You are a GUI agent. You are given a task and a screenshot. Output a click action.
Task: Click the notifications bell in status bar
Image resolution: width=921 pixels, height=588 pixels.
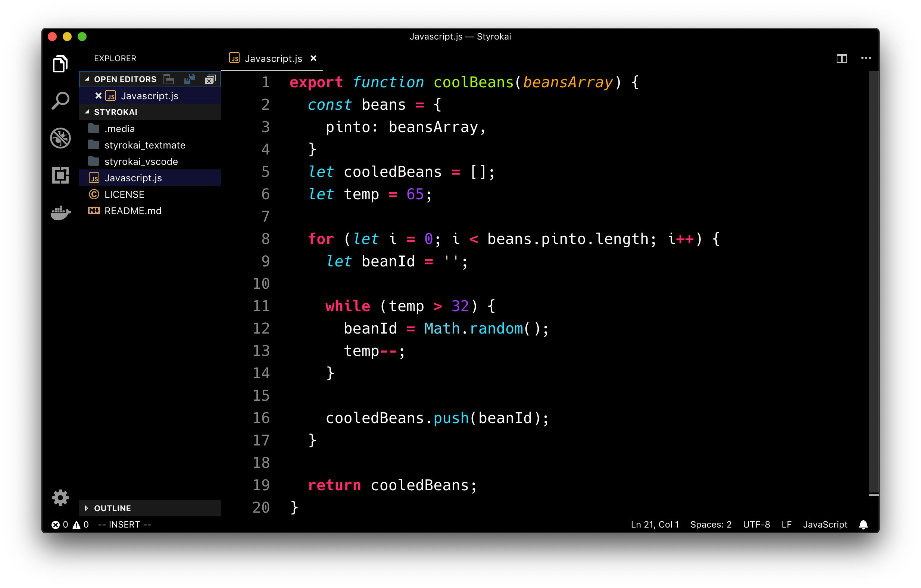tap(863, 525)
